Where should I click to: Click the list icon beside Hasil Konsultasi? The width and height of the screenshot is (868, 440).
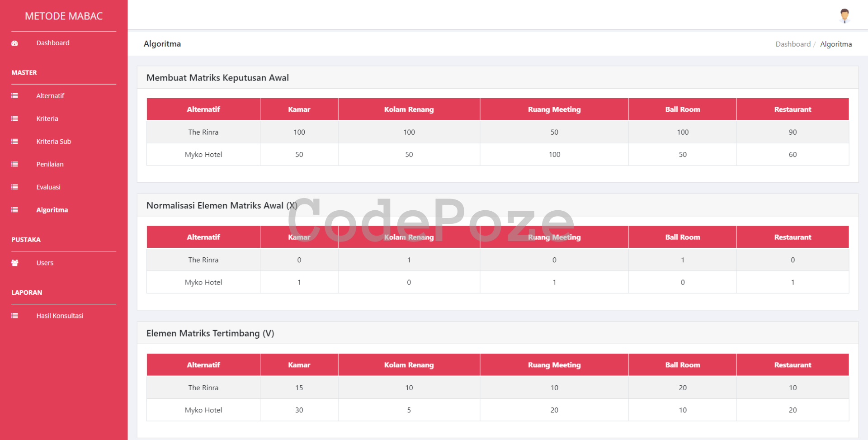click(14, 316)
